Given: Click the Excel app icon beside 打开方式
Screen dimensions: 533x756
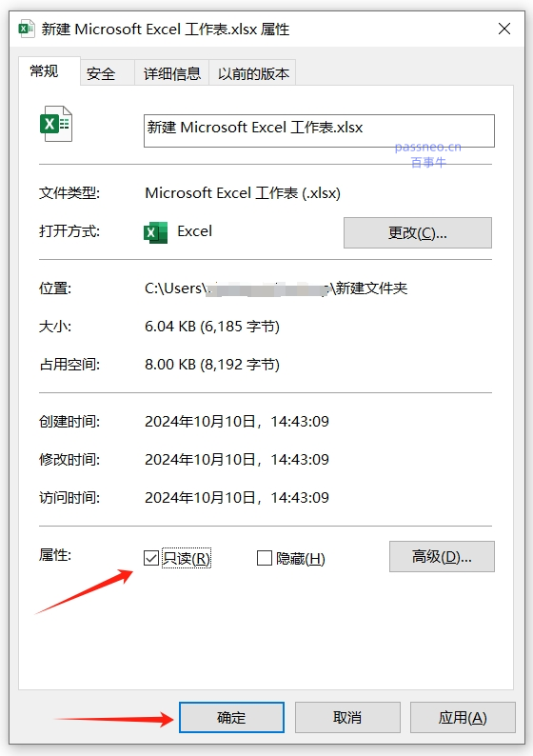Looking at the screenshot, I should pos(156,232).
